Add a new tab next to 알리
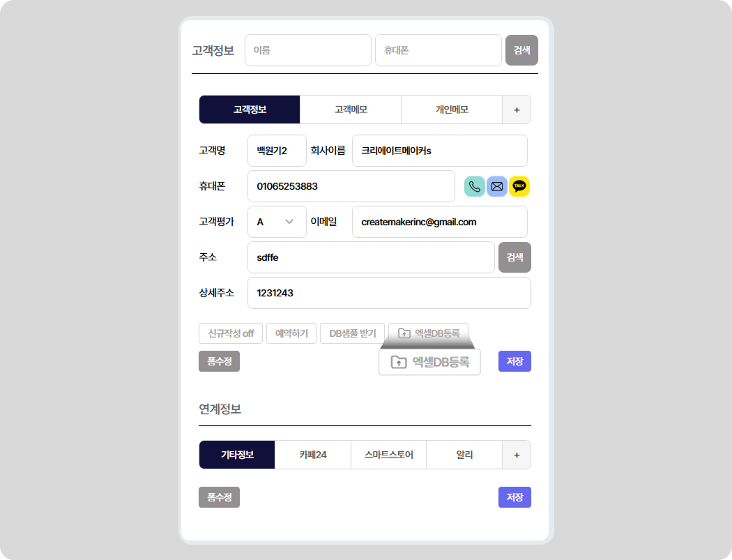 click(x=517, y=455)
